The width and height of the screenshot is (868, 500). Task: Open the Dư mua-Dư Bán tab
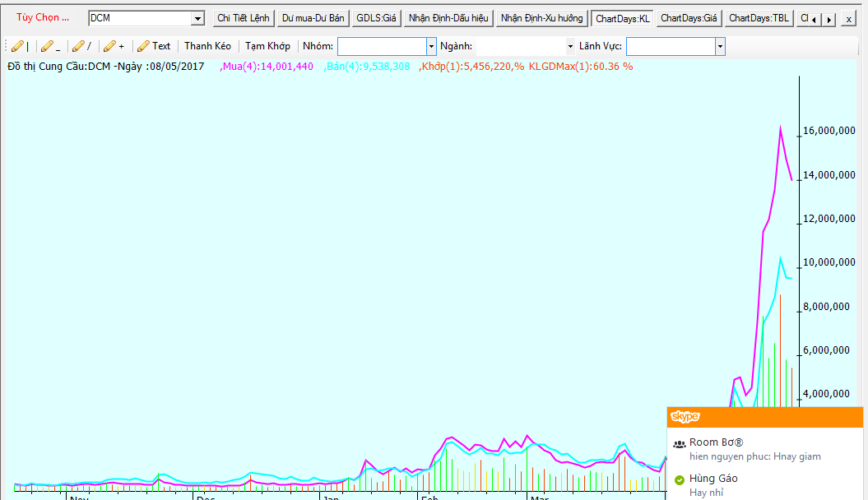click(313, 18)
